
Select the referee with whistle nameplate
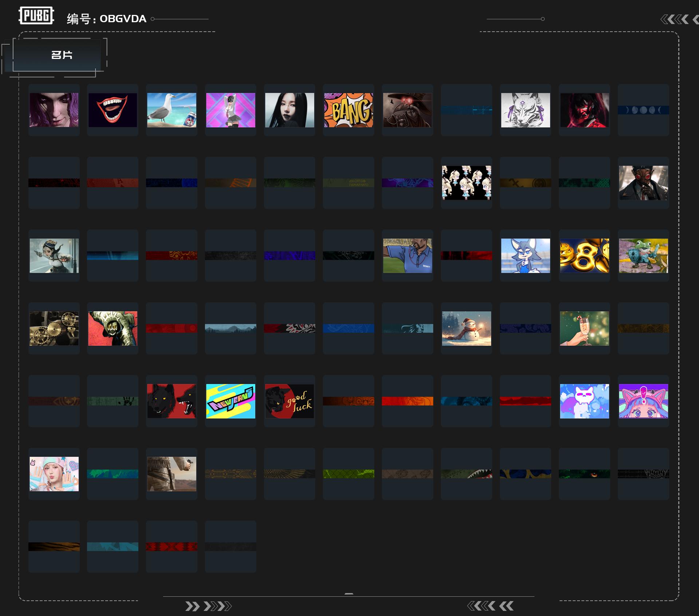tap(407, 255)
